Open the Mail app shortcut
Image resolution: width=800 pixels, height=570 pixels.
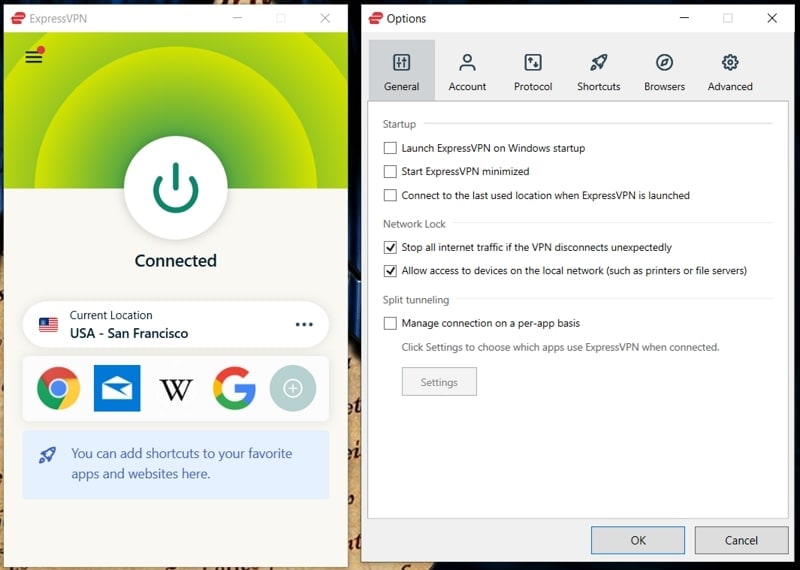coord(117,388)
